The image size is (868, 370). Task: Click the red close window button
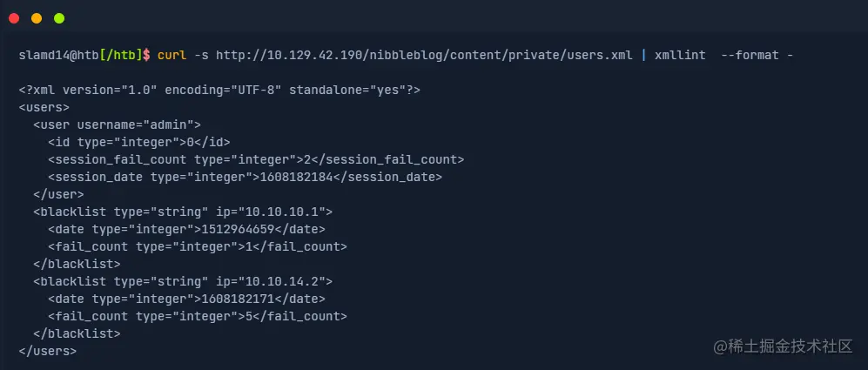[x=14, y=17]
